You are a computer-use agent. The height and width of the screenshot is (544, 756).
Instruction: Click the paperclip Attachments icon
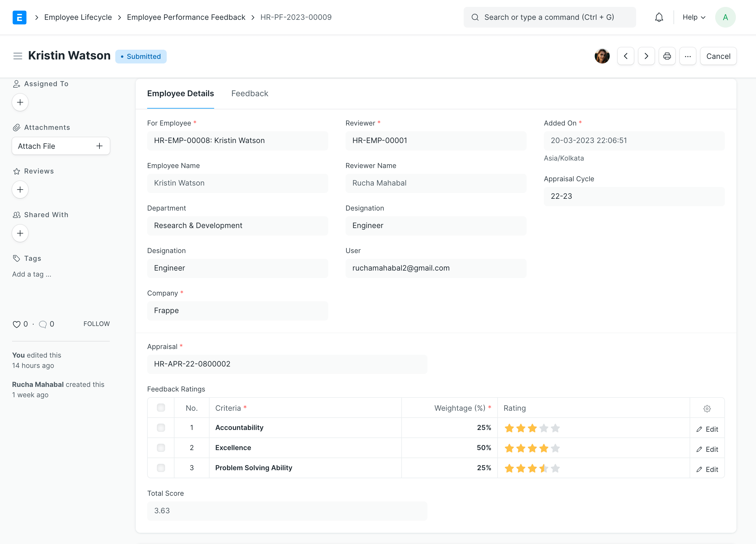click(16, 127)
